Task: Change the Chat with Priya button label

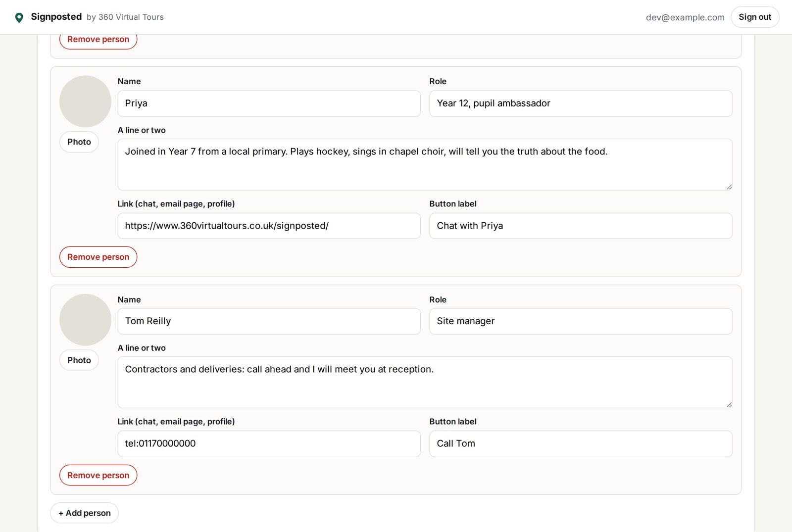Action: point(581,226)
